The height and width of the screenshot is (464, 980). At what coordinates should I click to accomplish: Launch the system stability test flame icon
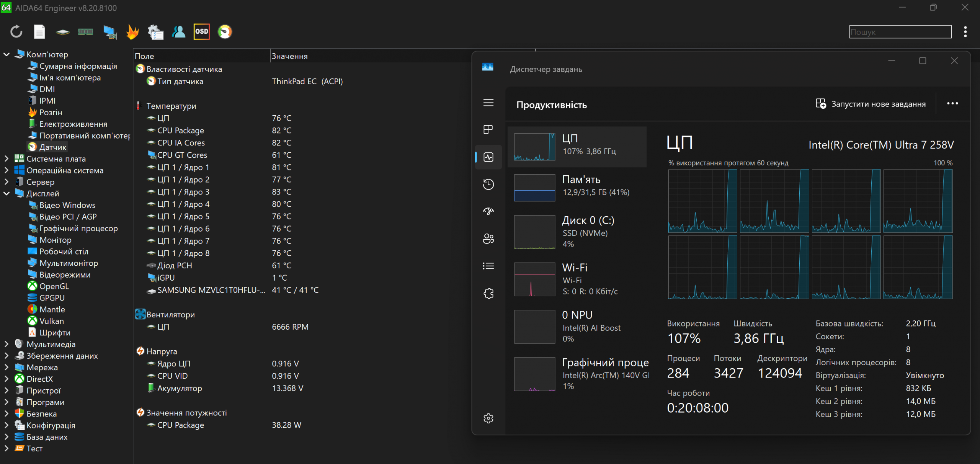click(x=132, y=31)
